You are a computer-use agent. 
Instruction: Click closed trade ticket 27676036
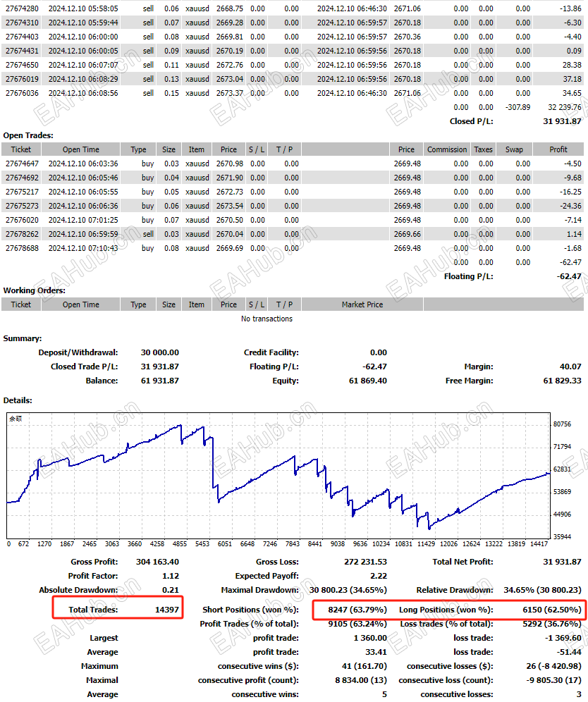22,93
